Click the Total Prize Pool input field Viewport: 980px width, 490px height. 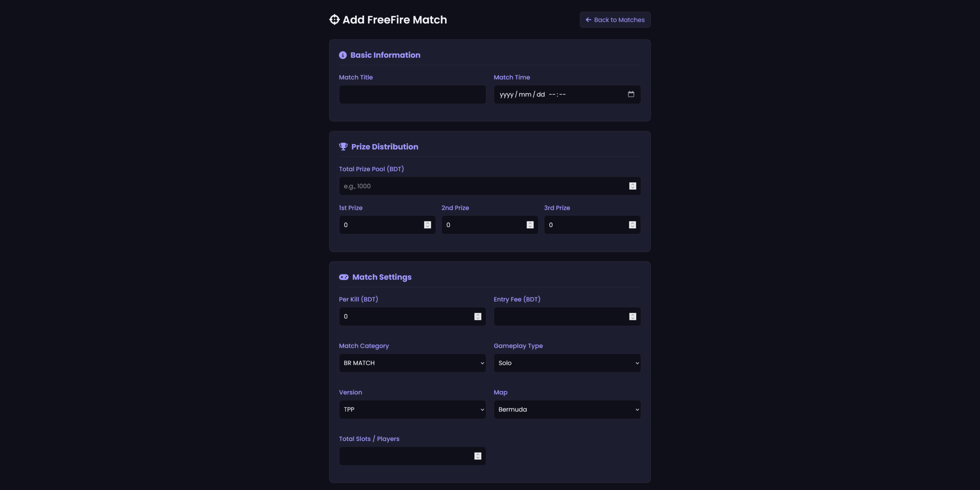click(x=482, y=186)
